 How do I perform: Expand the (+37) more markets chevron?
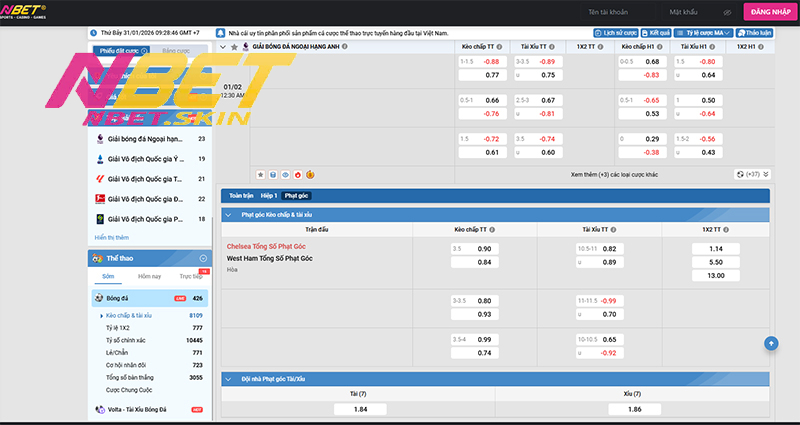(764, 174)
